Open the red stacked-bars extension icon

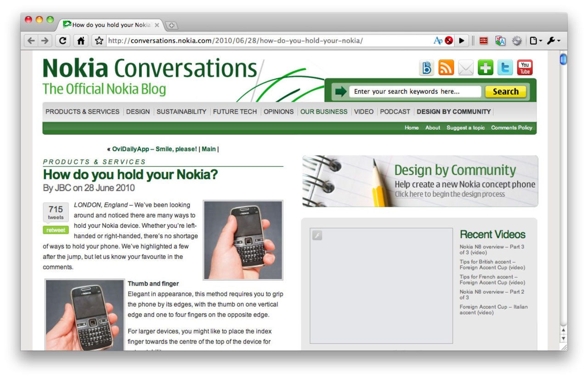pos(483,40)
